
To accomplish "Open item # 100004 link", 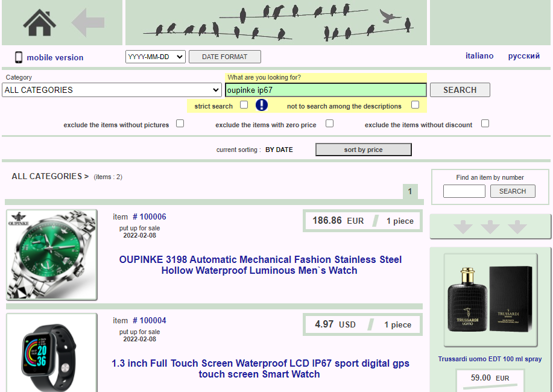I will pyautogui.click(x=149, y=321).
